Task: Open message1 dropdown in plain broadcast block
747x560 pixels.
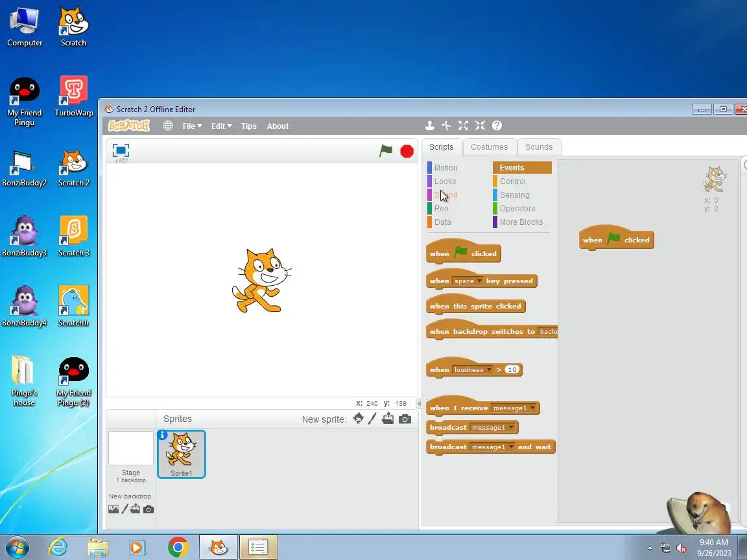Action: click(x=493, y=428)
